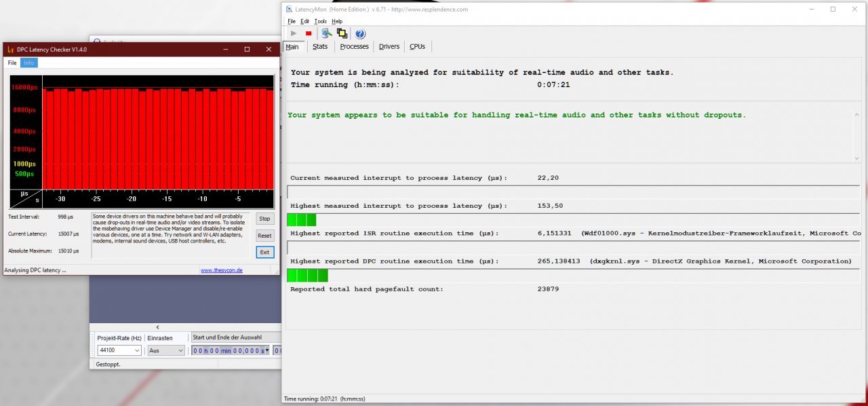The height and width of the screenshot is (406, 868).
Task: Switch to the Main tab
Action: (292, 47)
